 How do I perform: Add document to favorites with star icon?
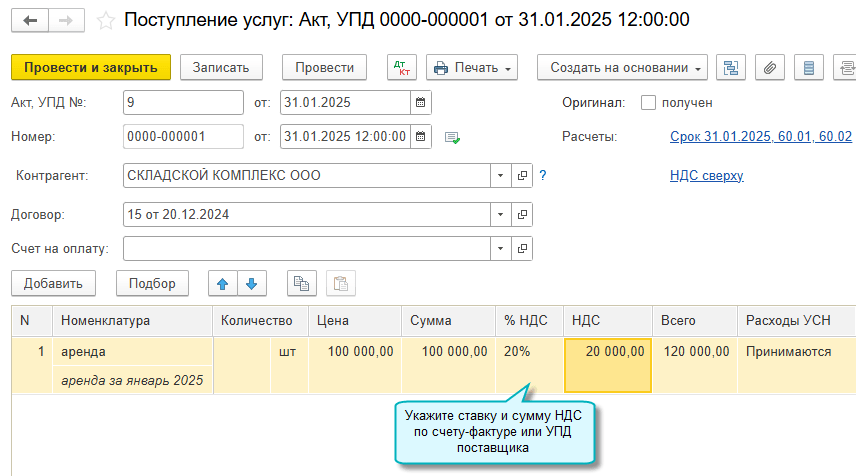pyautogui.click(x=105, y=21)
